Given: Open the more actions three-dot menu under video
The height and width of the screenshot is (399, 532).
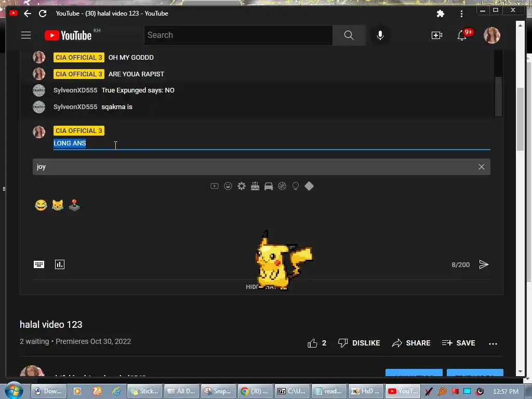Looking at the screenshot, I should [x=493, y=344].
